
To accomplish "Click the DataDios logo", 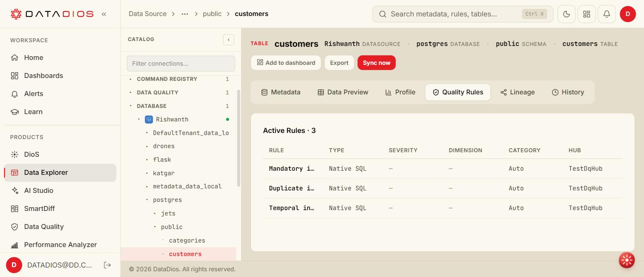I will (x=52, y=14).
